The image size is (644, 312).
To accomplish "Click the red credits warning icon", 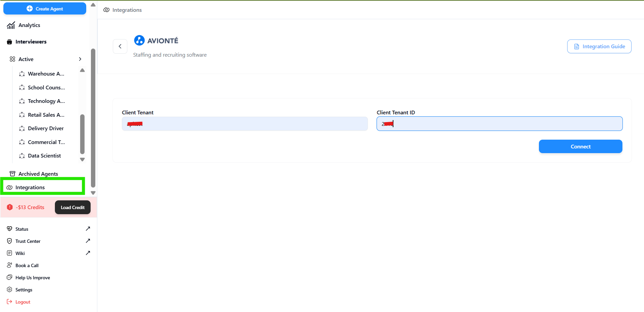I will pyautogui.click(x=10, y=207).
